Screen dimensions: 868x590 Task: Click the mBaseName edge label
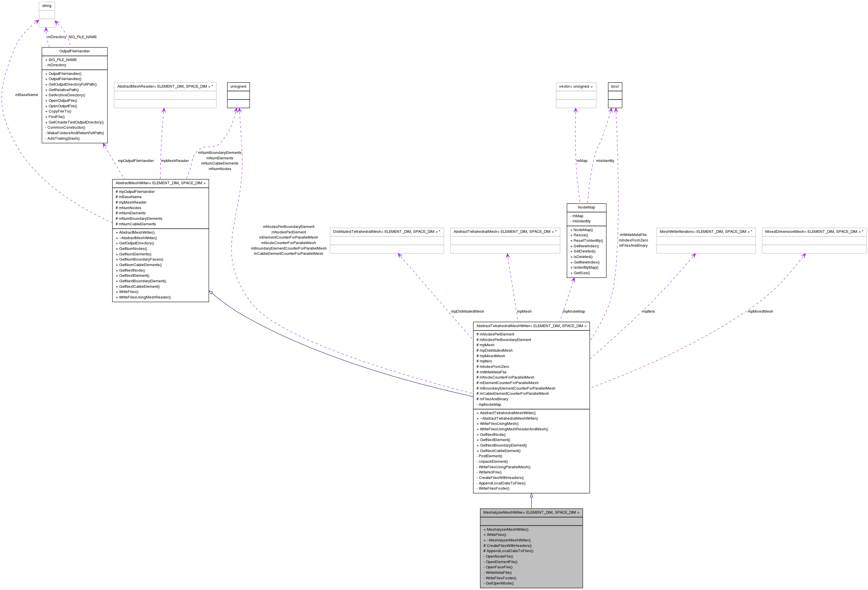(x=27, y=95)
